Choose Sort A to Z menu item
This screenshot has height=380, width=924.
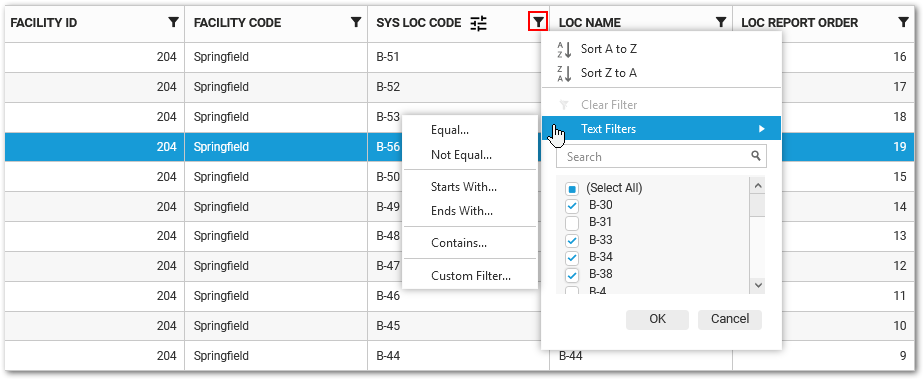[x=661, y=49]
